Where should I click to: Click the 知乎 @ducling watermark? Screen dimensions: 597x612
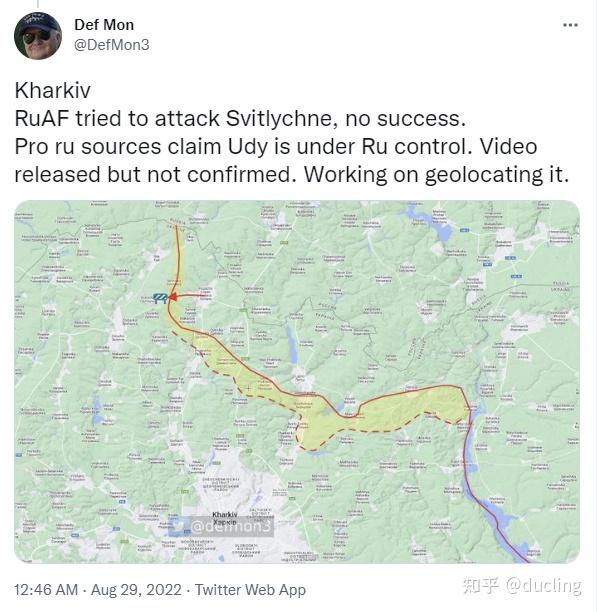pyautogui.click(x=522, y=585)
